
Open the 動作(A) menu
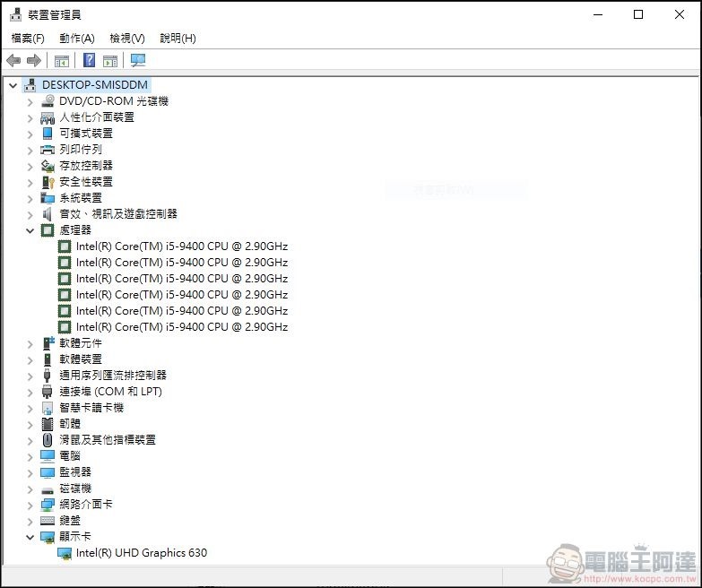point(77,39)
